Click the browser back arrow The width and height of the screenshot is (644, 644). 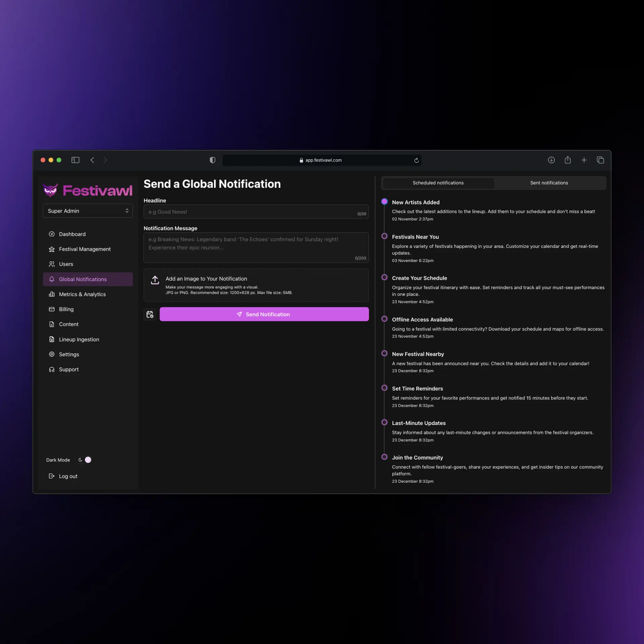[x=92, y=160]
